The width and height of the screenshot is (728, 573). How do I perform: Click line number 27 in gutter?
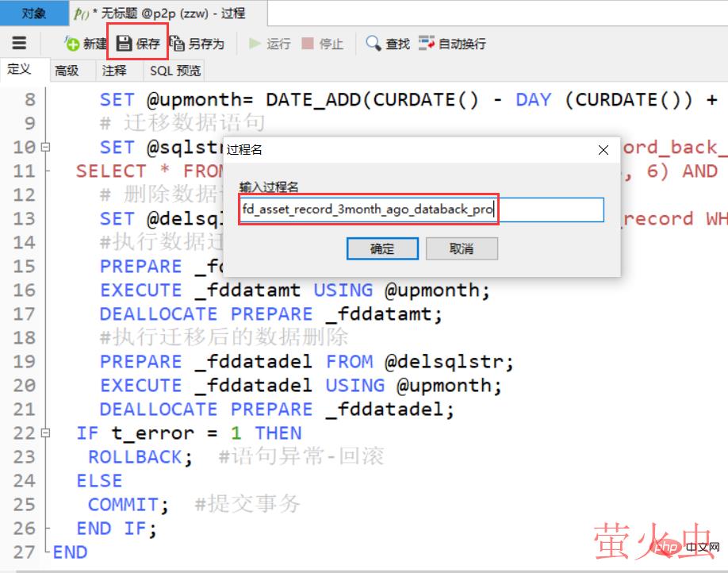coord(24,552)
